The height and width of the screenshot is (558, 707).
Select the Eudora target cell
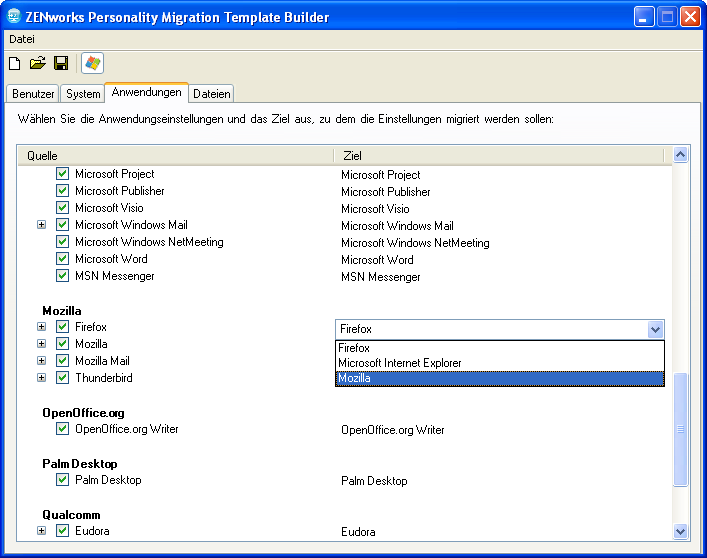point(358,532)
